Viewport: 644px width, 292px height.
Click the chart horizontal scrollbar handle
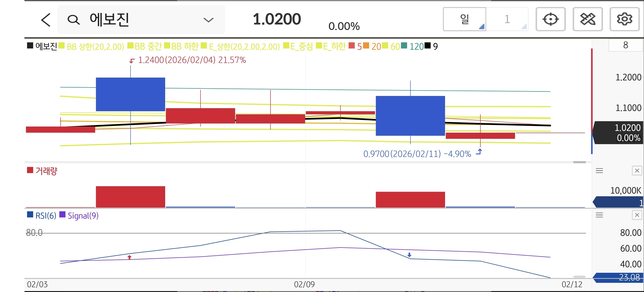click(579, 162)
